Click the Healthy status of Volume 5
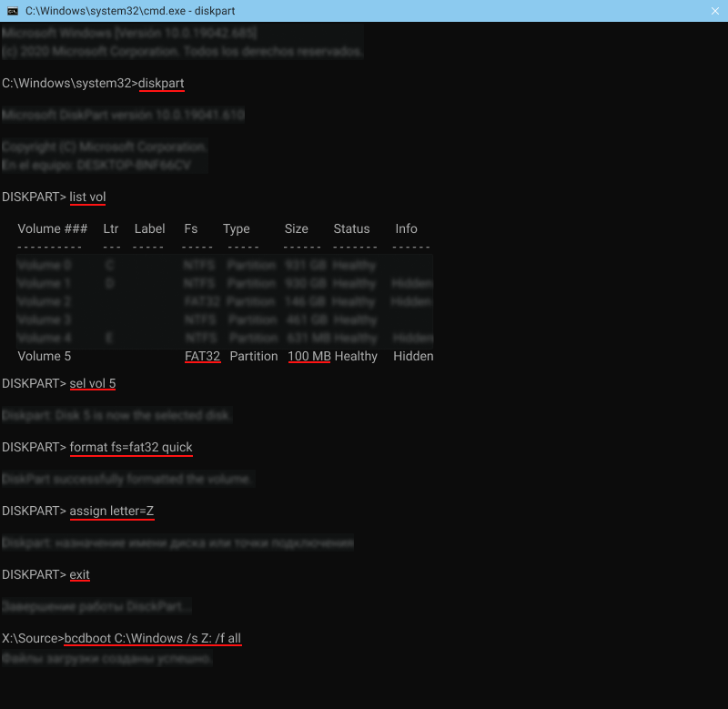 (x=356, y=356)
